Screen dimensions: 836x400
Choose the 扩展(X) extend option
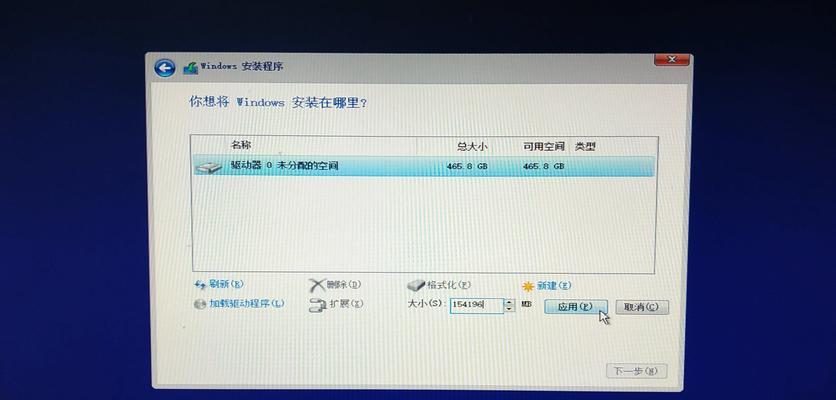346,304
